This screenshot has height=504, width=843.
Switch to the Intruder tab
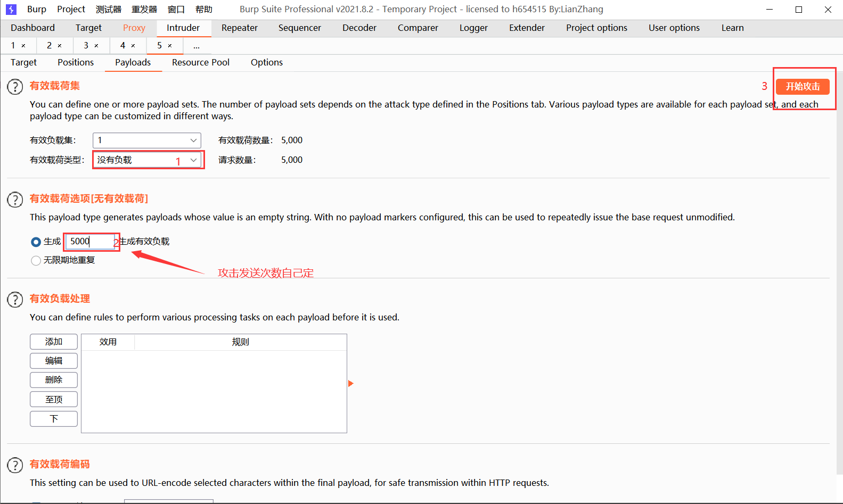(183, 28)
